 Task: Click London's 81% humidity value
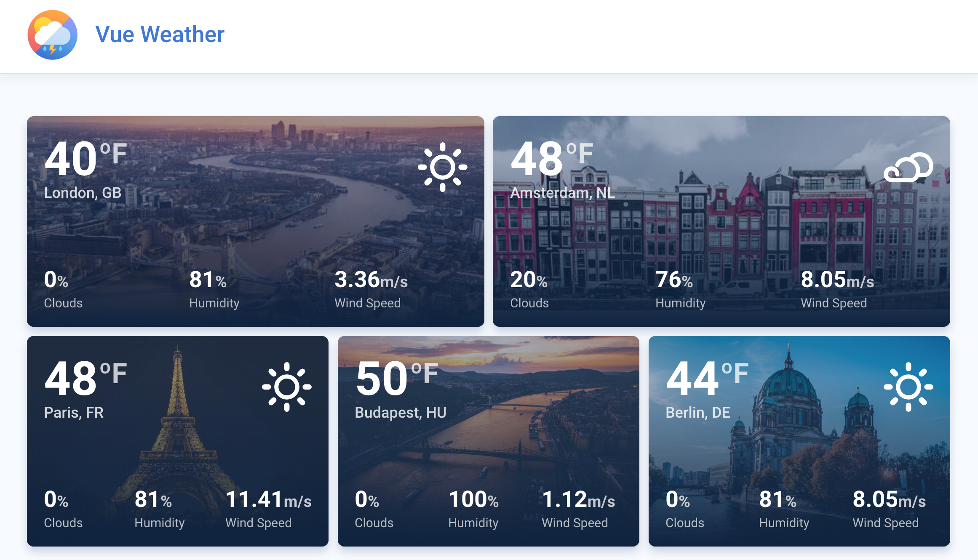208,280
